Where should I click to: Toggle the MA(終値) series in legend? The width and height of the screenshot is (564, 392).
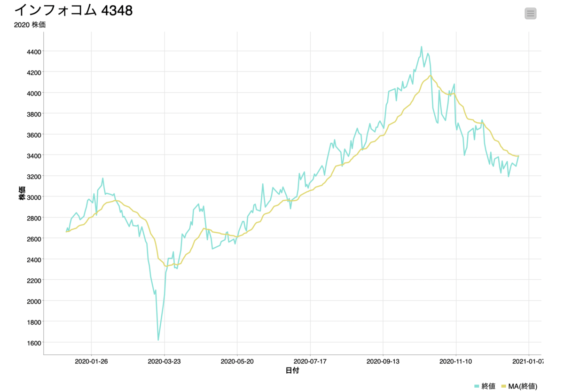[519, 386]
